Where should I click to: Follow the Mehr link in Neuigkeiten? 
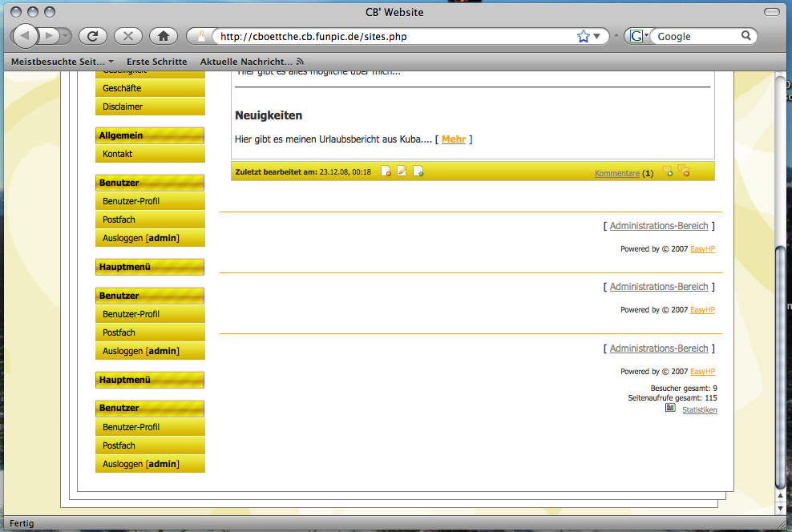click(x=454, y=139)
